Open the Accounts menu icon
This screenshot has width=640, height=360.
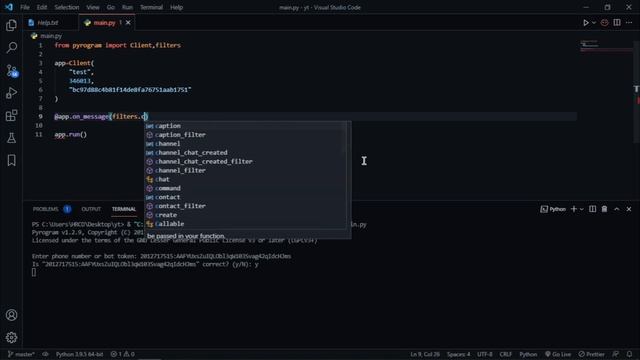[11, 315]
